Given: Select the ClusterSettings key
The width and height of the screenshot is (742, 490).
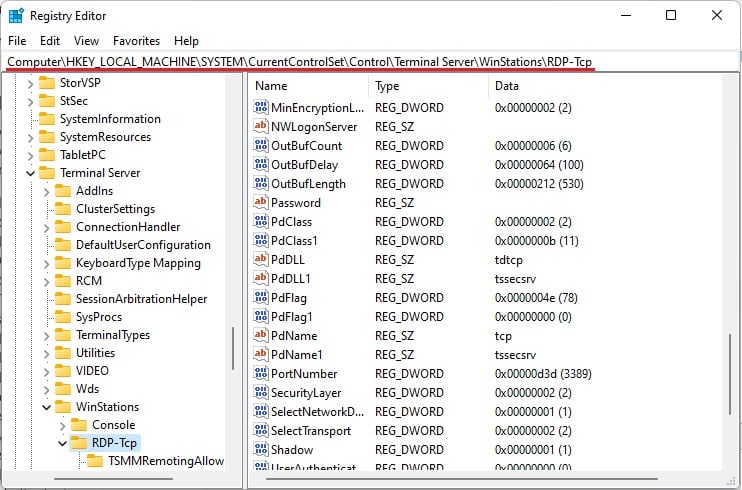Looking at the screenshot, I should coord(115,209).
